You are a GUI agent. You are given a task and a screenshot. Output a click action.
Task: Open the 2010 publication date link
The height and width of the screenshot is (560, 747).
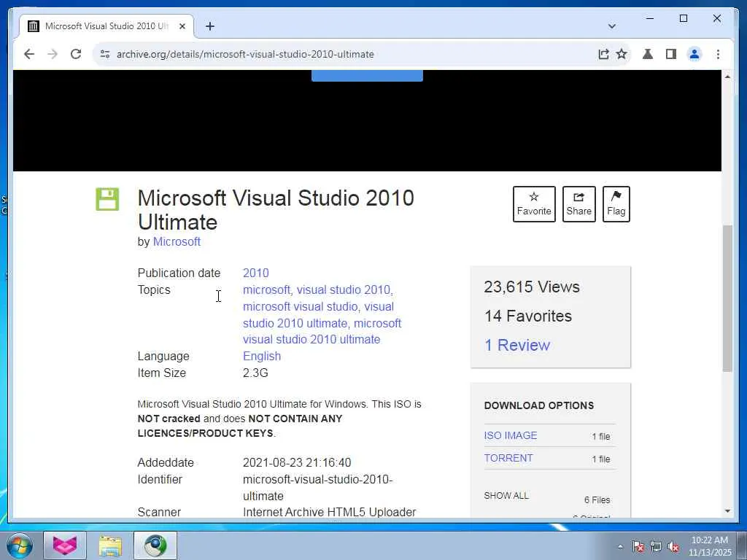pos(256,273)
